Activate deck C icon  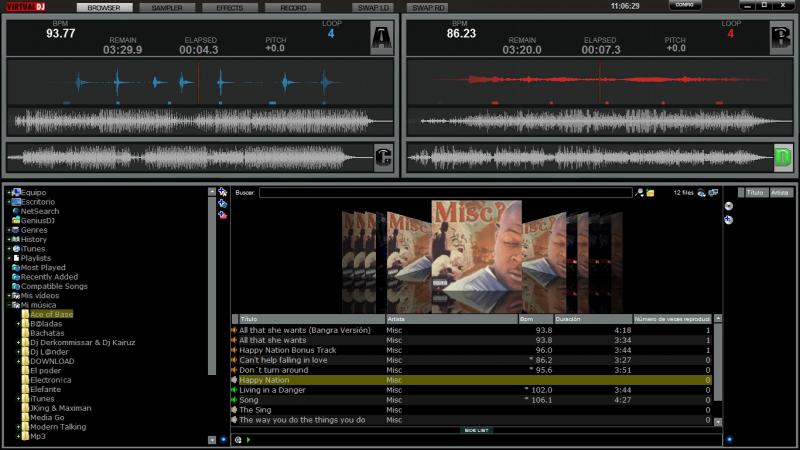(x=381, y=156)
